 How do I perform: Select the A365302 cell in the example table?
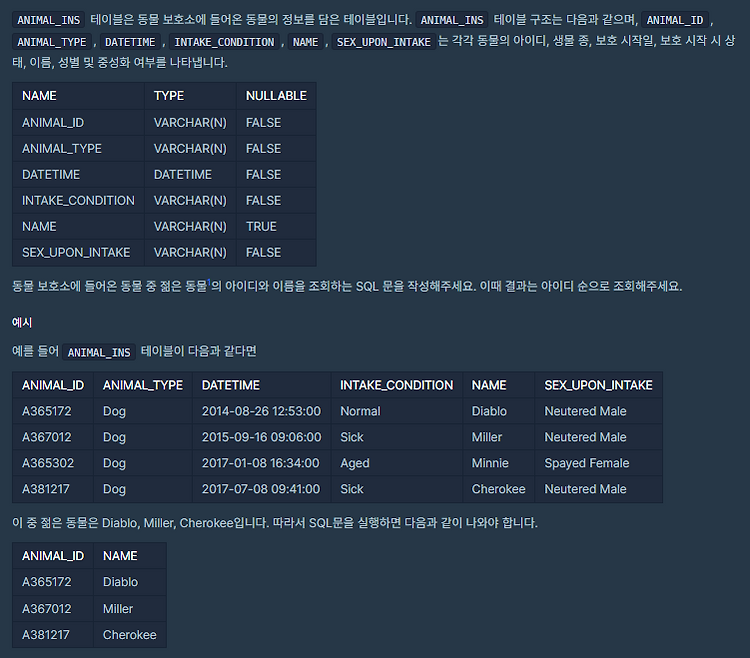pos(48,463)
